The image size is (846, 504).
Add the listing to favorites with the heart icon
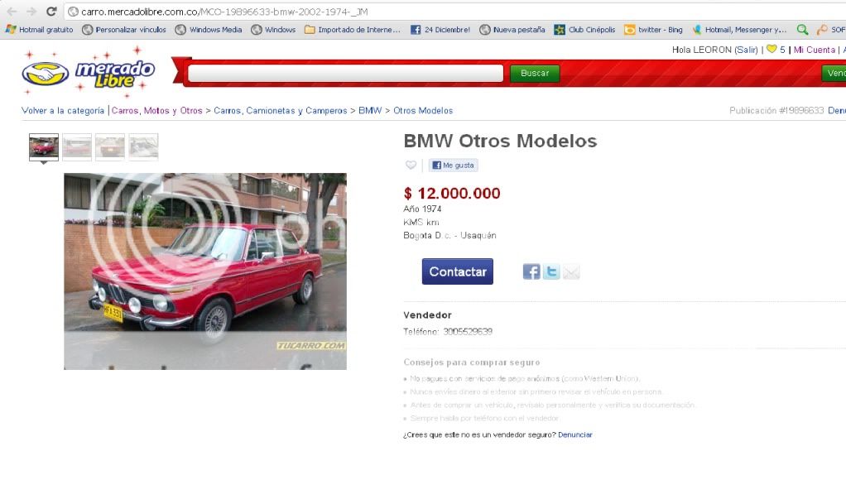tap(411, 166)
